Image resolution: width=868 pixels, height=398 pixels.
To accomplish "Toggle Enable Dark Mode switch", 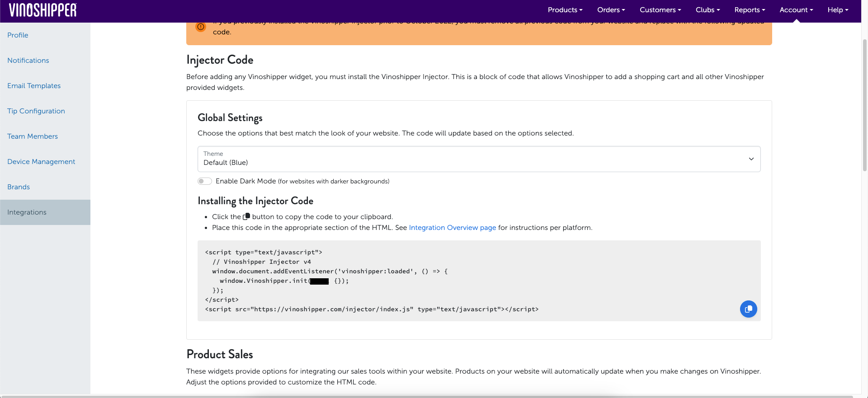I will click(205, 181).
